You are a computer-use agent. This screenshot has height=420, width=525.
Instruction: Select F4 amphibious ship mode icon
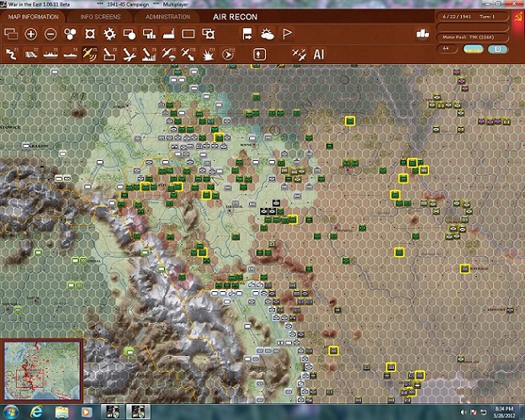pos(71,54)
